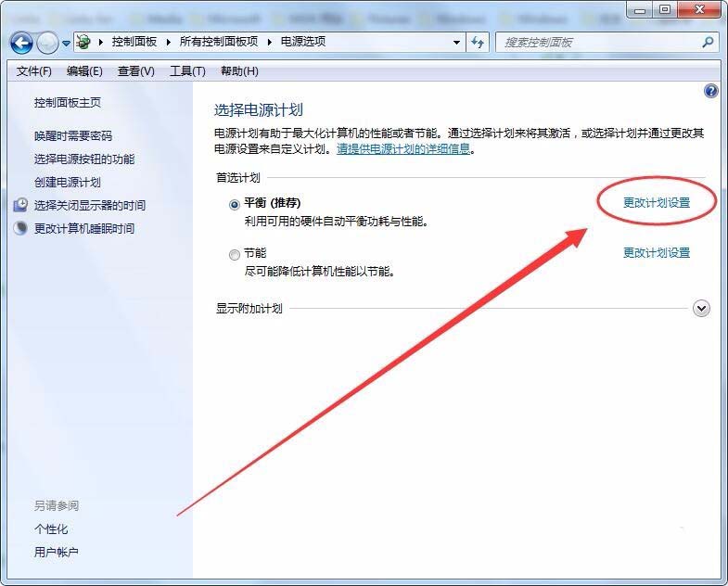This screenshot has width=728, height=586.
Task: Click the search magnifier icon
Action: 708,42
